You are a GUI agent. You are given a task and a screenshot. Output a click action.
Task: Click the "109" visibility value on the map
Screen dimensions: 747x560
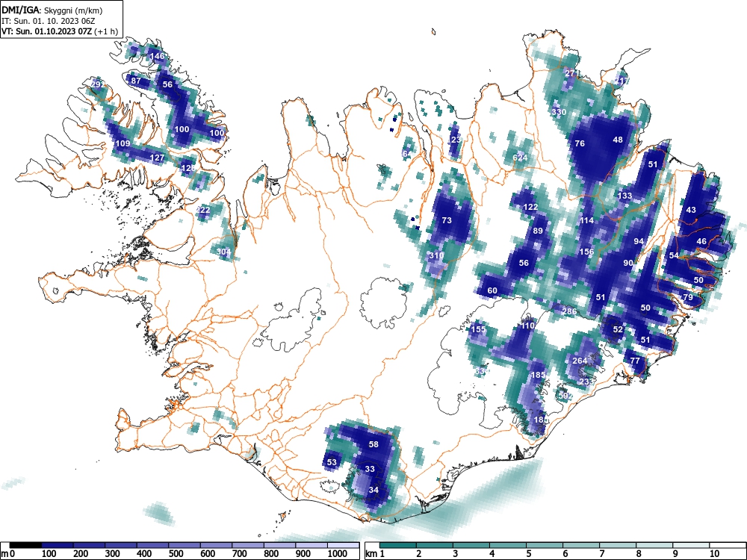(123, 143)
